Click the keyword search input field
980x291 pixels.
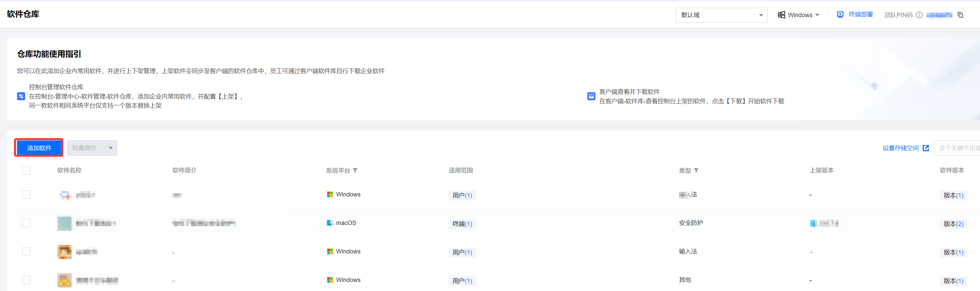click(x=957, y=148)
